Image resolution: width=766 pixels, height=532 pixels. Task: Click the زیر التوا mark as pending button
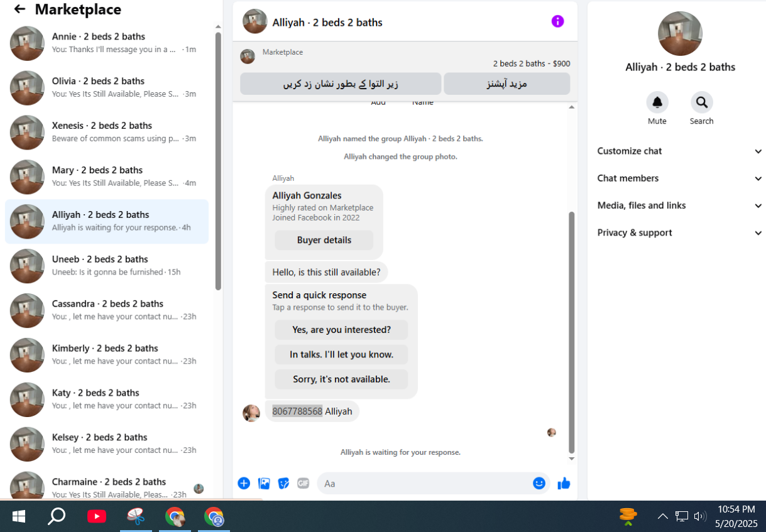click(x=341, y=84)
